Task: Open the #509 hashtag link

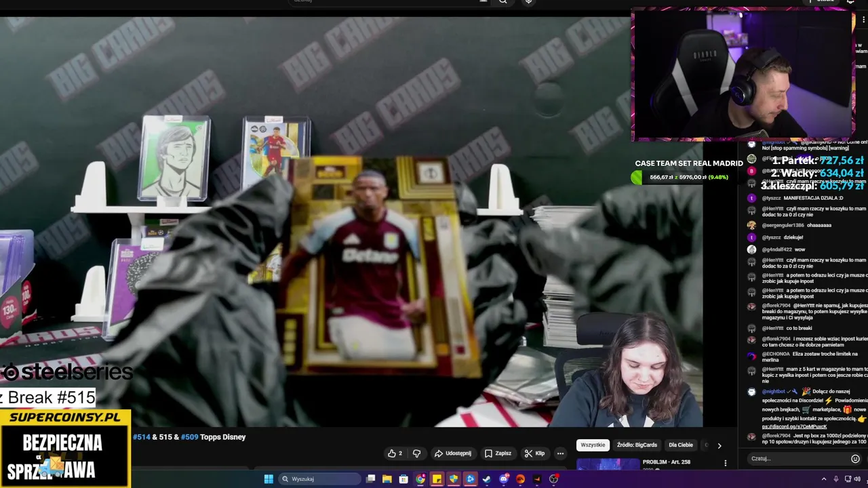Action: (x=189, y=437)
